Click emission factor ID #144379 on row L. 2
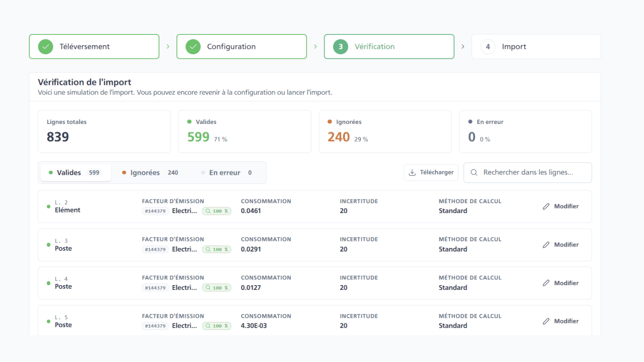The height and width of the screenshot is (362, 644). (155, 211)
